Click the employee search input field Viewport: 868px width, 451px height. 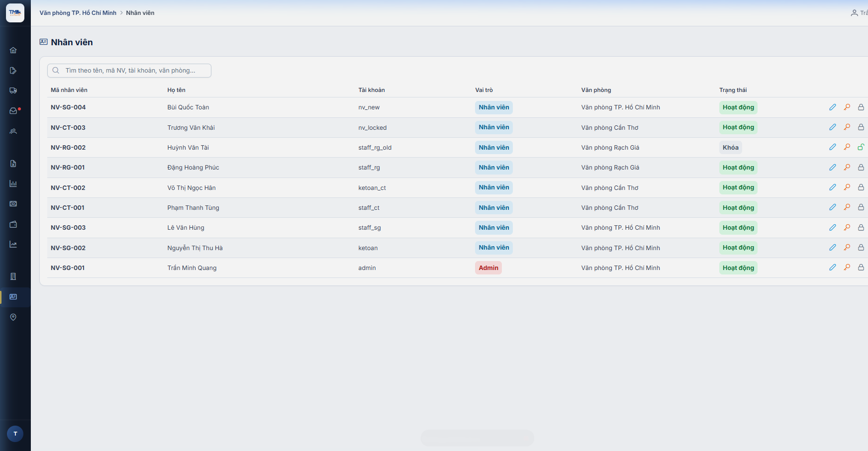(x=129, y=71)
